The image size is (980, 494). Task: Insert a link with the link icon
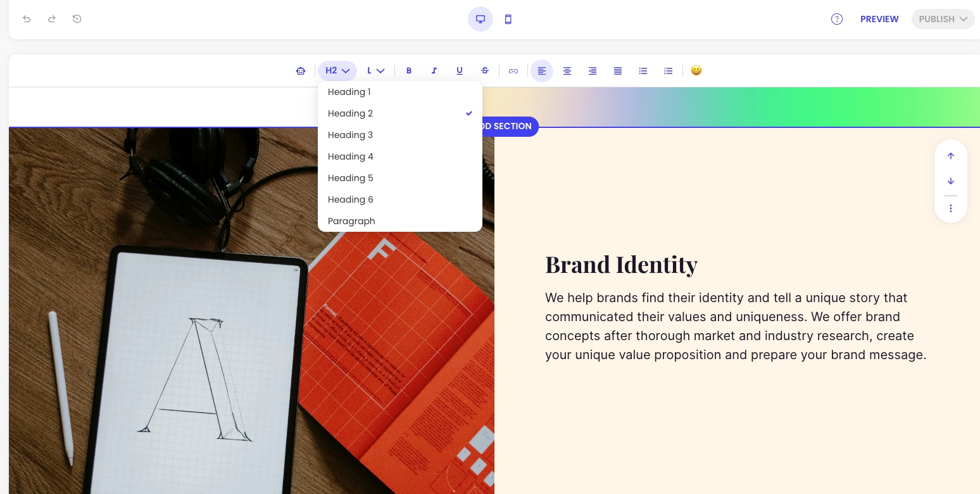click(x=513, y=71)
